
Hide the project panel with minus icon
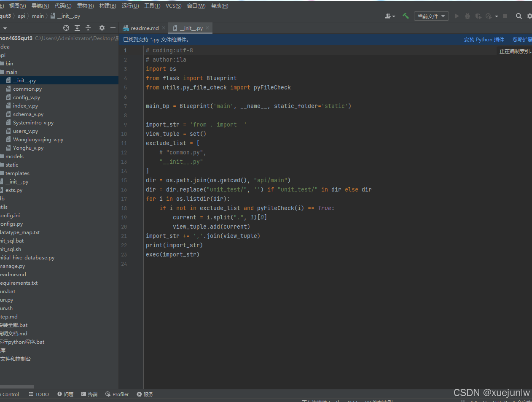113,28
